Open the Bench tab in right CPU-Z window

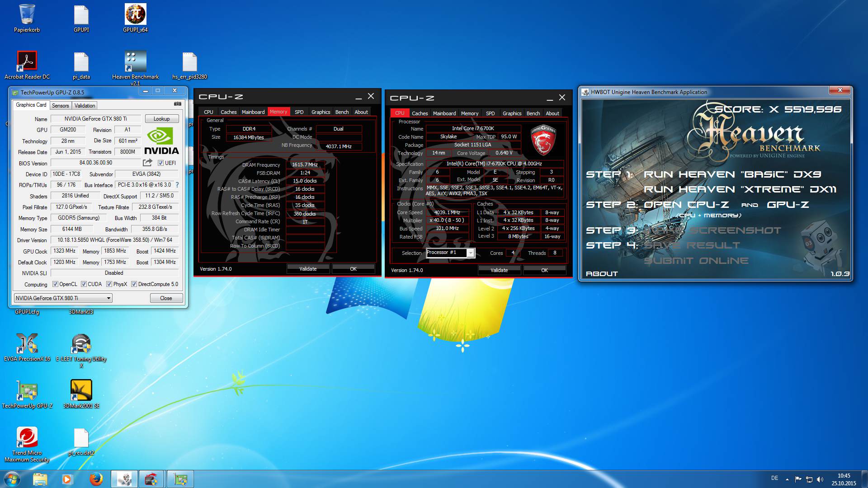tap(533, 113)
